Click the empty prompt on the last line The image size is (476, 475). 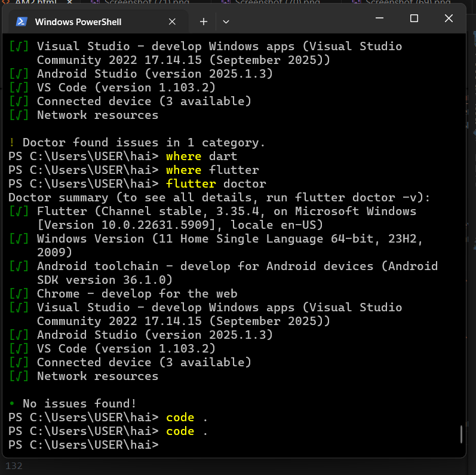pyautogui.click(x=84, y=445)
